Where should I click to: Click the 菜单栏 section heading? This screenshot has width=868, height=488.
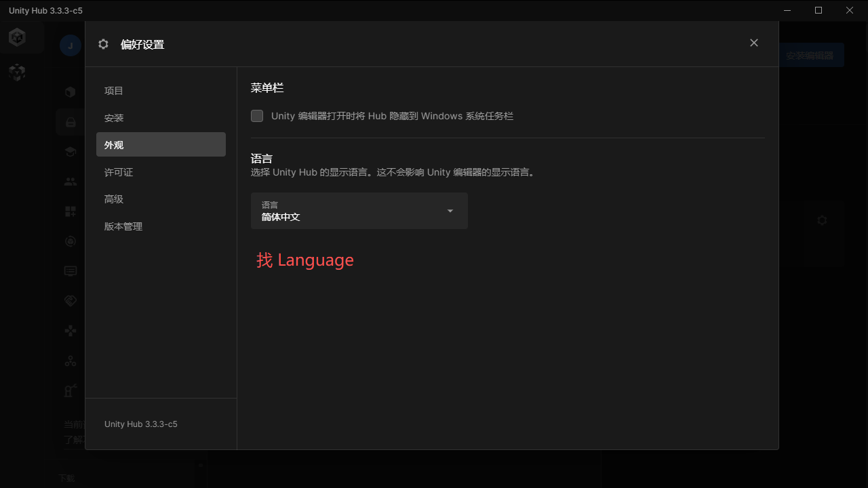point(267,88)
